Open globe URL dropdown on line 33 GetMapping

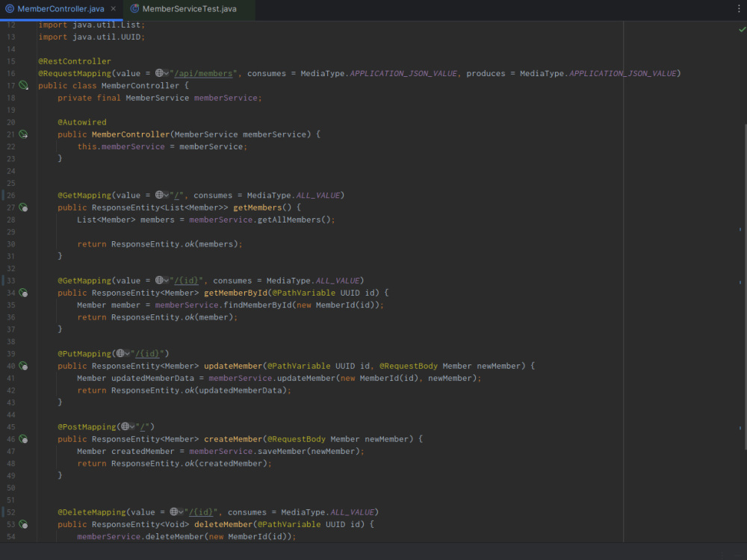[x=162, y=281]
